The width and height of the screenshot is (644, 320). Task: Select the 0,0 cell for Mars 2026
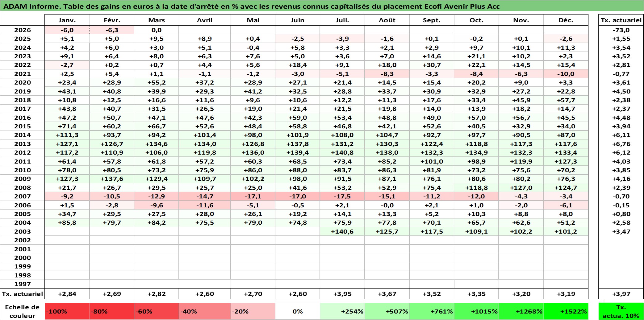[157, 30]
